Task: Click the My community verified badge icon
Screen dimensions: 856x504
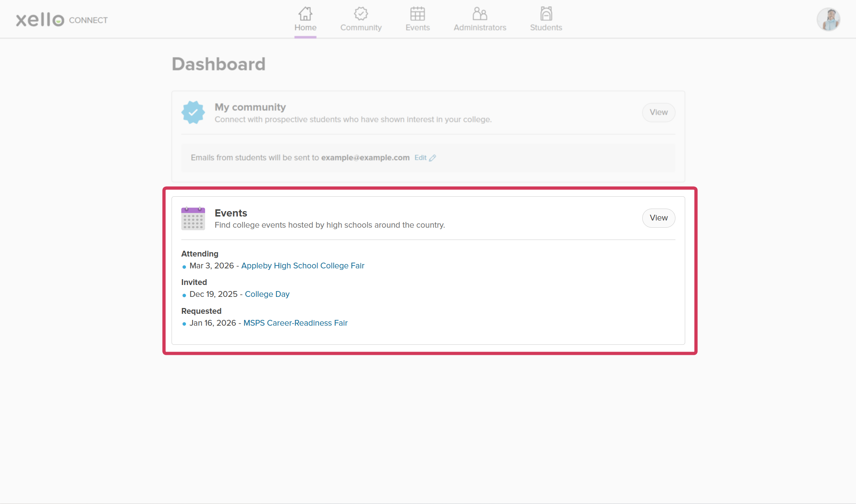Action: coord(193,112)
